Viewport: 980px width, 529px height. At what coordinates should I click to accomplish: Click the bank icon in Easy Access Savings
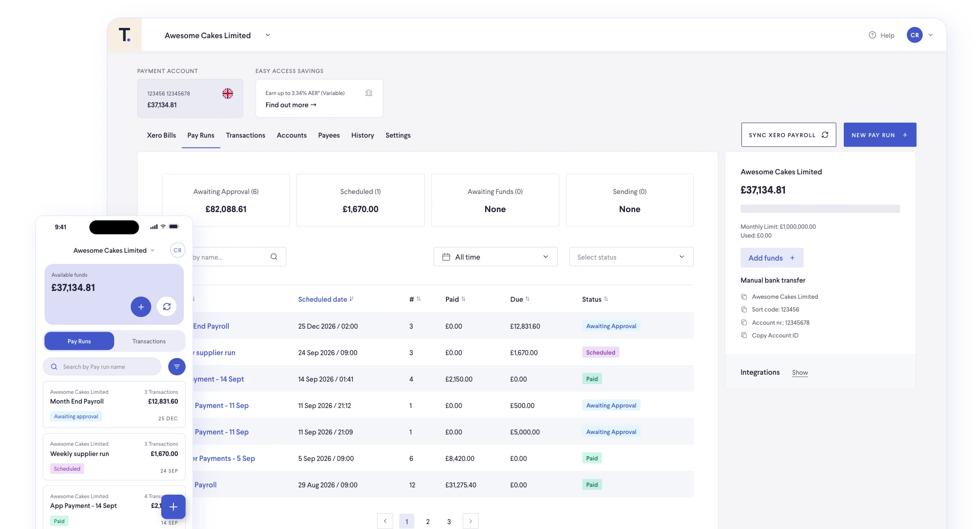[369, 93]
